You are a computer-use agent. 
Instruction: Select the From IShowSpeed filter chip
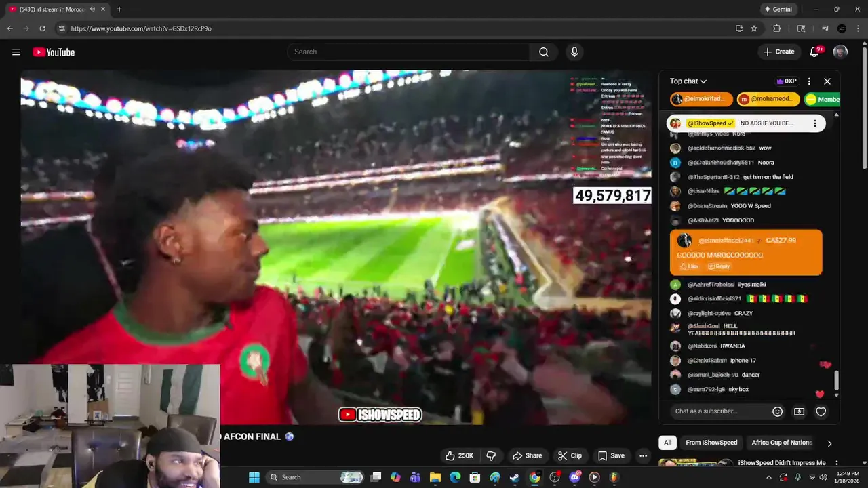(x=711, y=443)
